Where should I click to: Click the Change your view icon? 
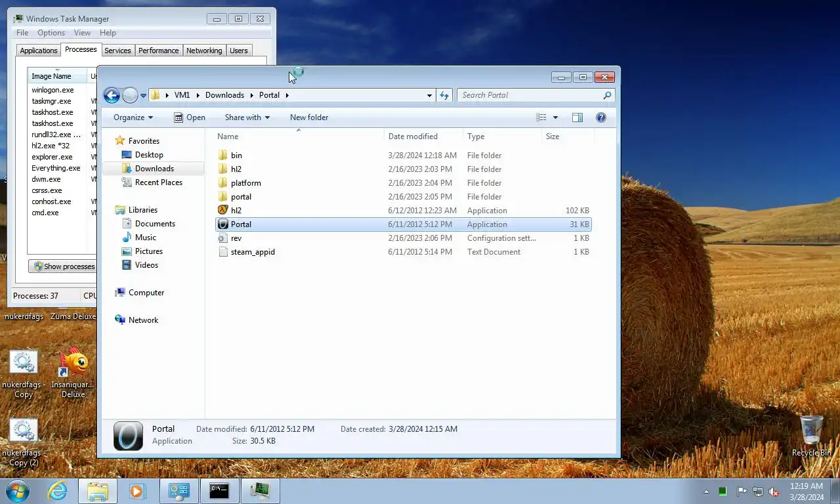pos(541,117)
